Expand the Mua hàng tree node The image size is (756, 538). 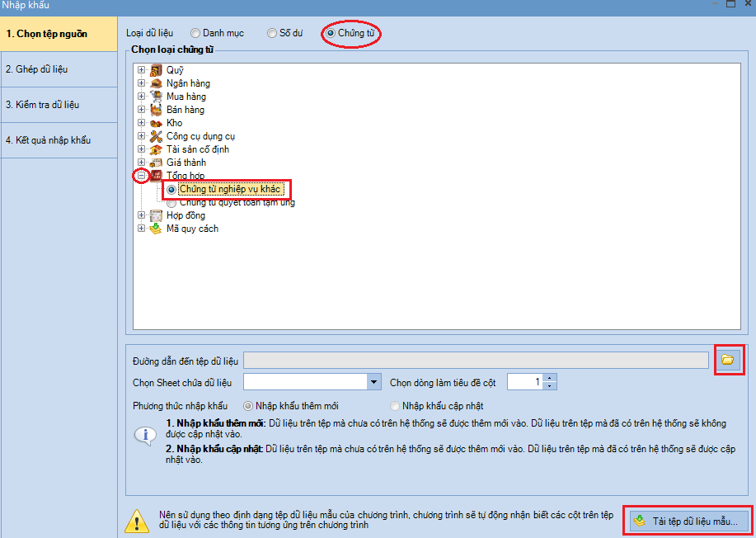click(141, 97)
